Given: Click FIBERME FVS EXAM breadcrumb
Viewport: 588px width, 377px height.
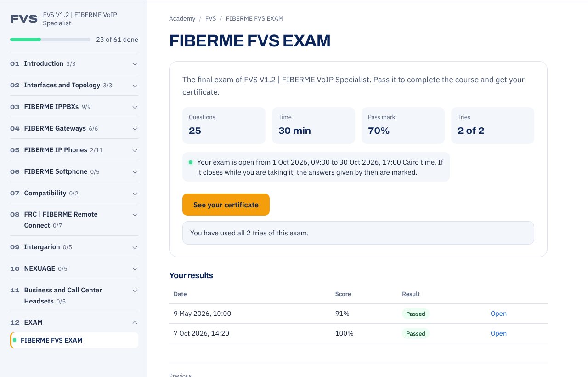Looking at the screenshot, I should pos(254,19).
